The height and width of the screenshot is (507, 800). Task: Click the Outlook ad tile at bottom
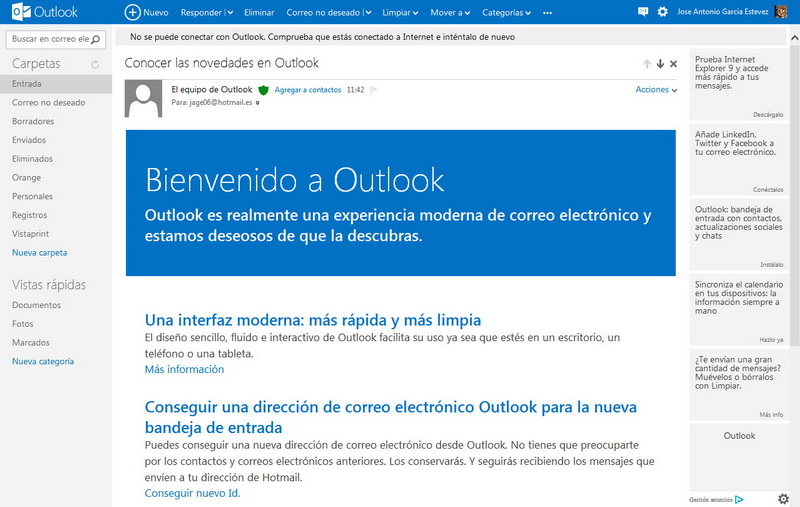point(739,457)
